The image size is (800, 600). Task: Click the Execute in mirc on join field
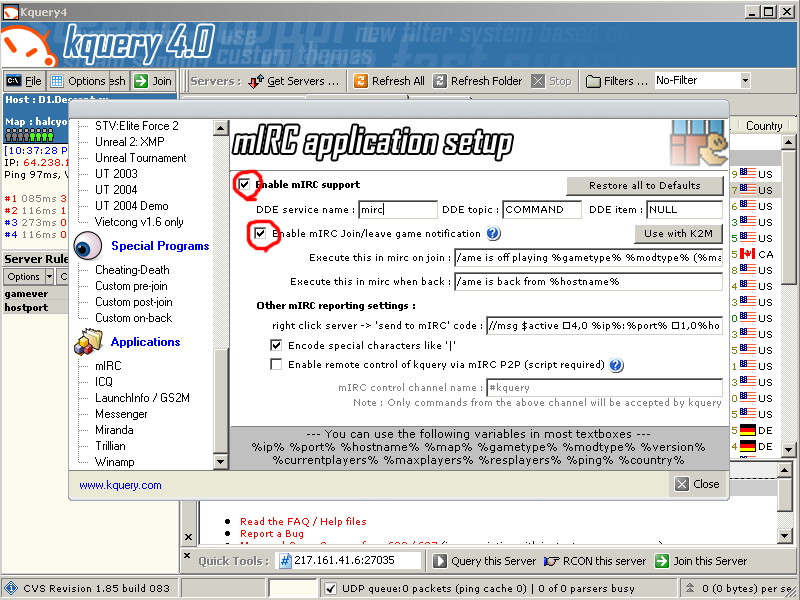[588, 257]
